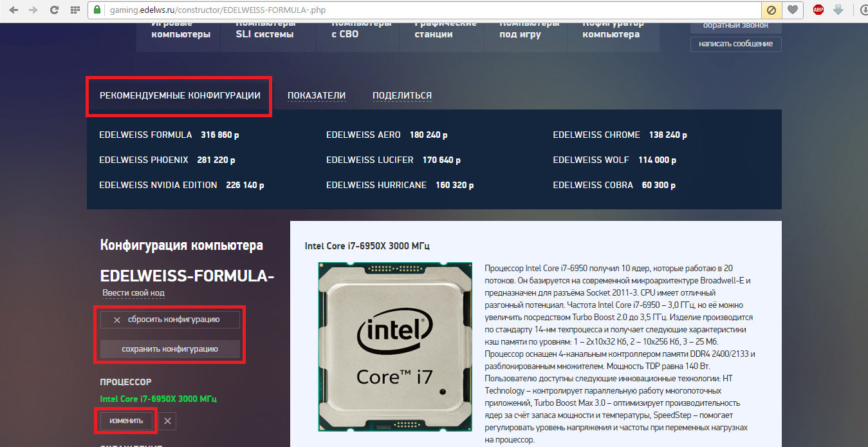868x447 pixels.
Task: Open Конфигуратор компьютера menu item
Action: coord(613,30)
